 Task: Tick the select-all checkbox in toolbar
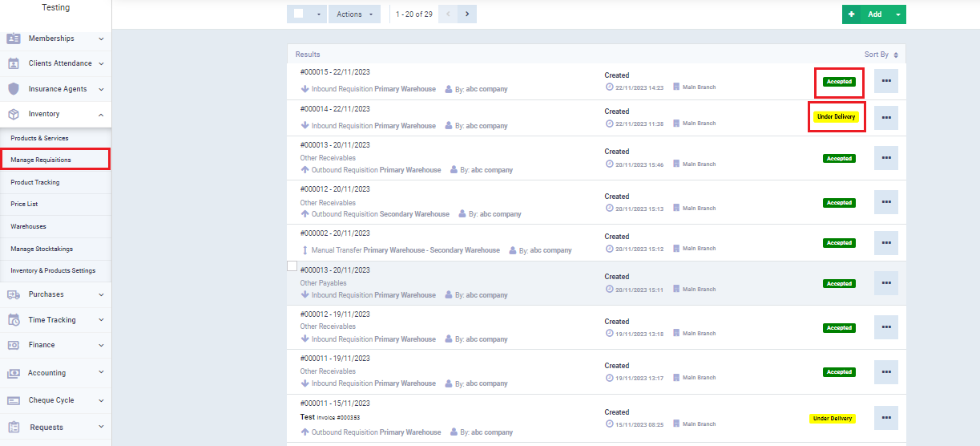point(299,14)
